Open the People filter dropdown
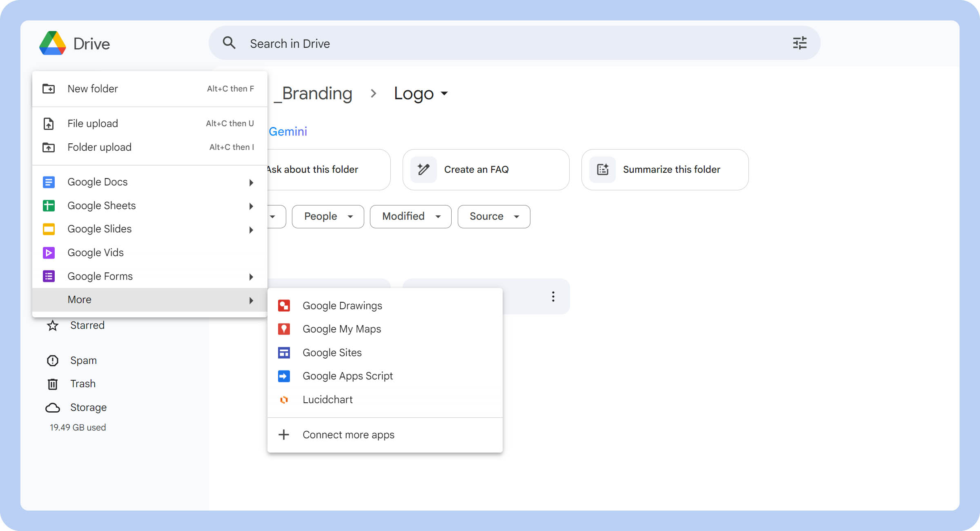Screen dimensions: 980x531 pos(328,216)
